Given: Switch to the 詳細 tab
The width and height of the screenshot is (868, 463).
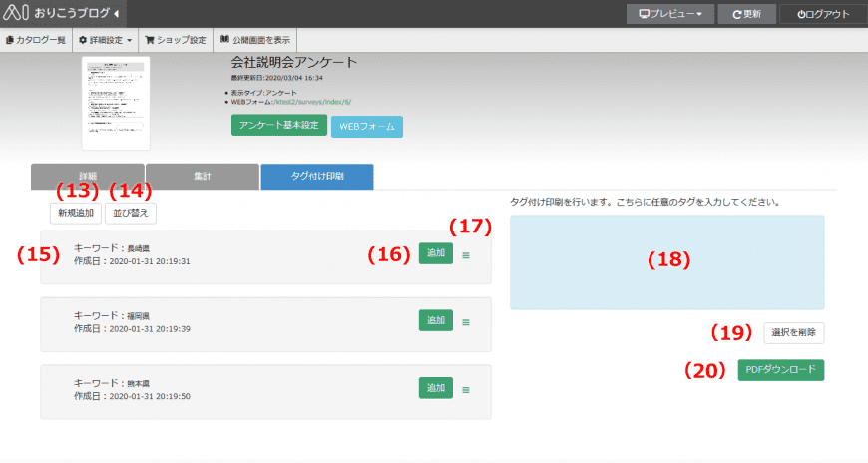Looking at the screenshot, I should click(88, 176).
